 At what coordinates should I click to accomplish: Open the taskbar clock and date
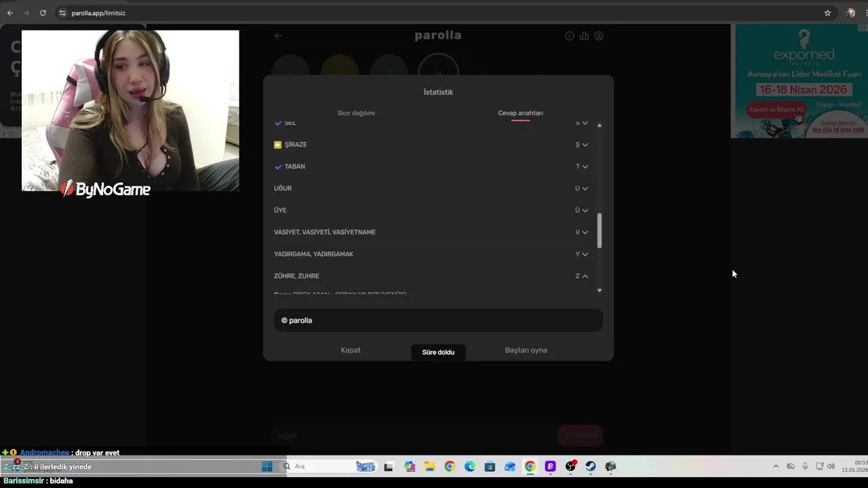coord(854,466)
